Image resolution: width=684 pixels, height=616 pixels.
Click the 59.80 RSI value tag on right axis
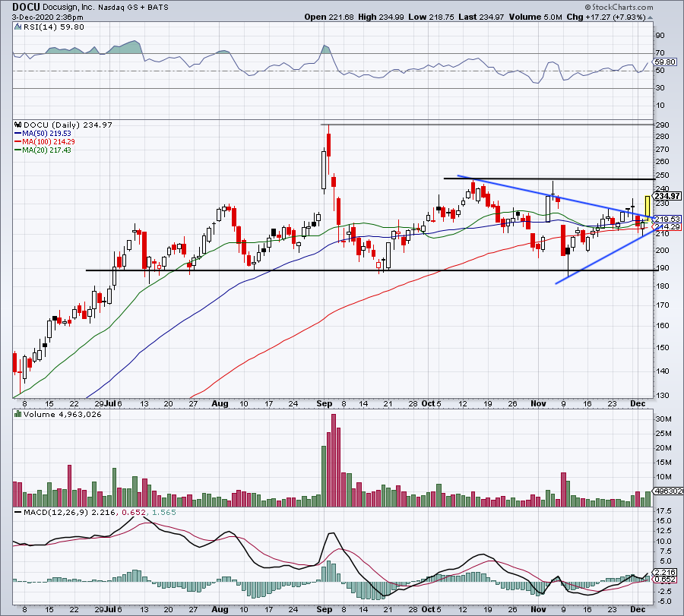click(x=665, y=62)
